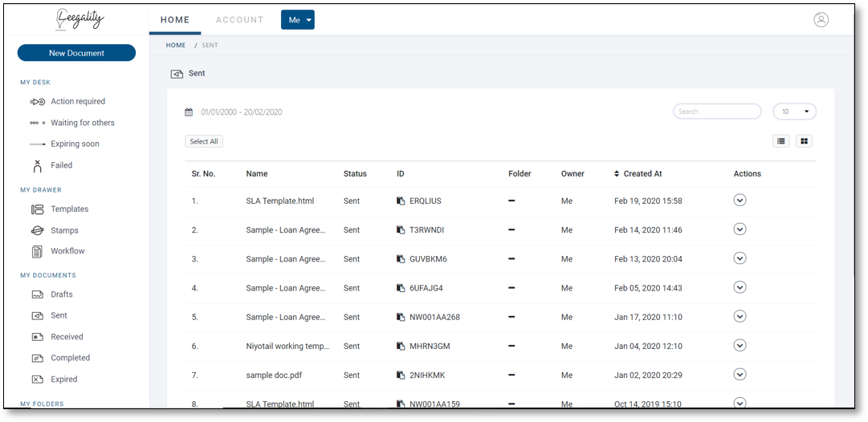The height and width of the screenshot is (422, 868).
Task: Expand actions for Feb 19, 2020 row
Action: [740, 201]
